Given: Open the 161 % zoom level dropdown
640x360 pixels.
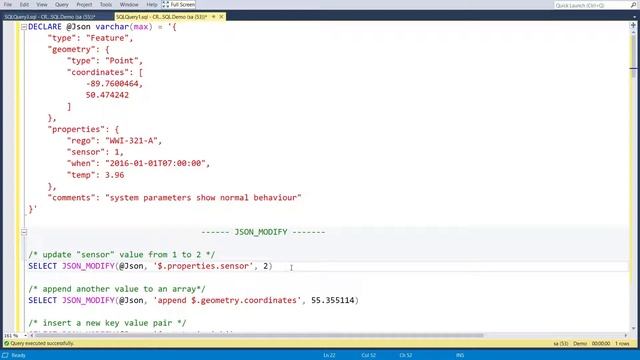Looking at the screenshot, I should coord(25,336).
